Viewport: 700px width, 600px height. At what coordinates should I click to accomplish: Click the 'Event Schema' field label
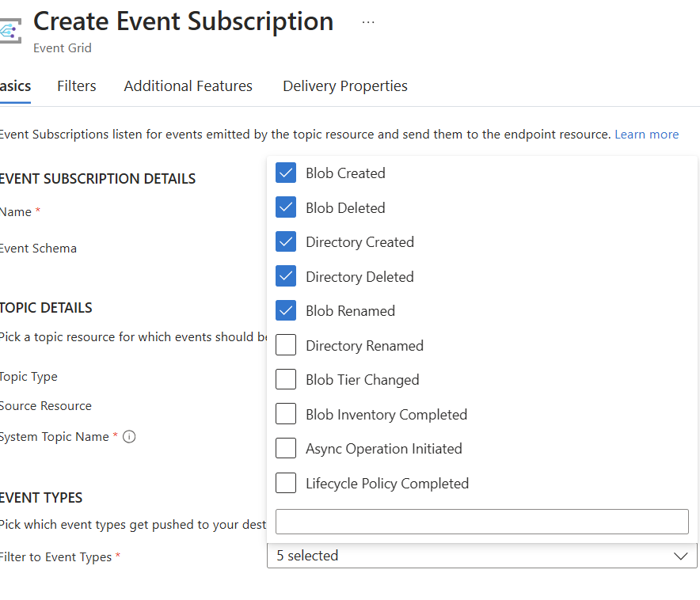[x=38, y=248]
